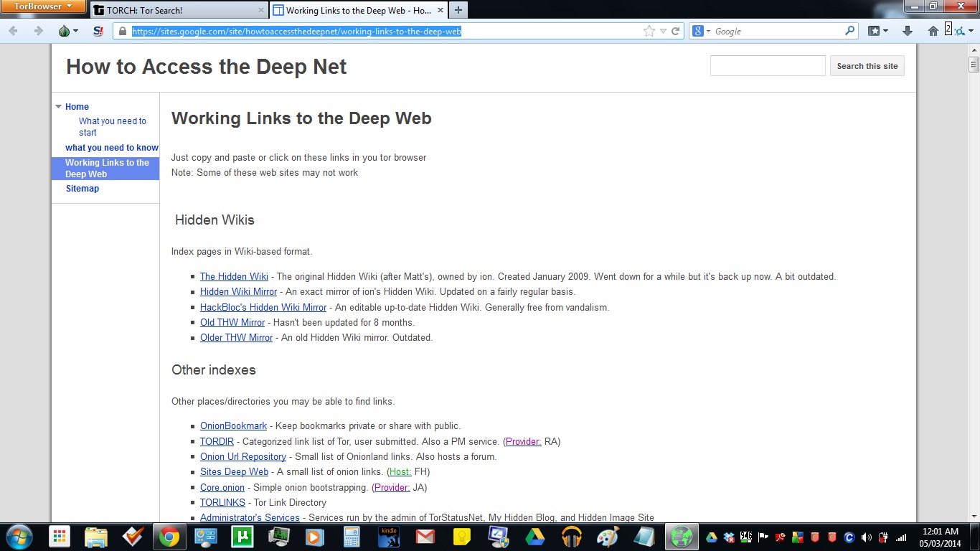
Task: Open Core.onion link
Action: point(222,488)
